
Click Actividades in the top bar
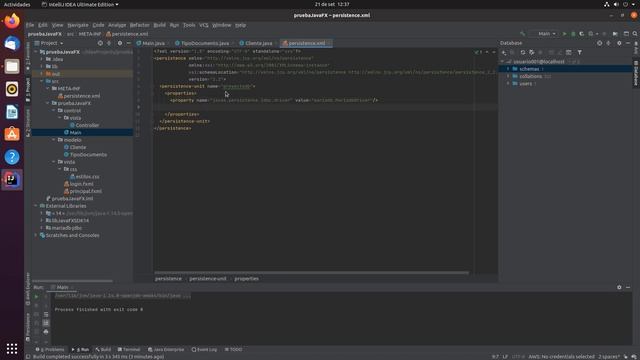click(17, 4)
